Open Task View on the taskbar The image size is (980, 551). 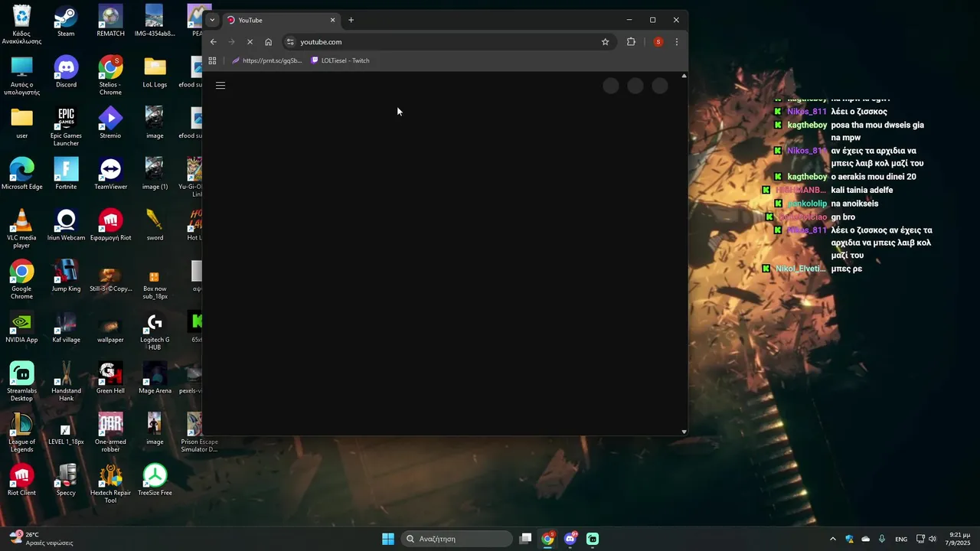(x=525, y=539)
